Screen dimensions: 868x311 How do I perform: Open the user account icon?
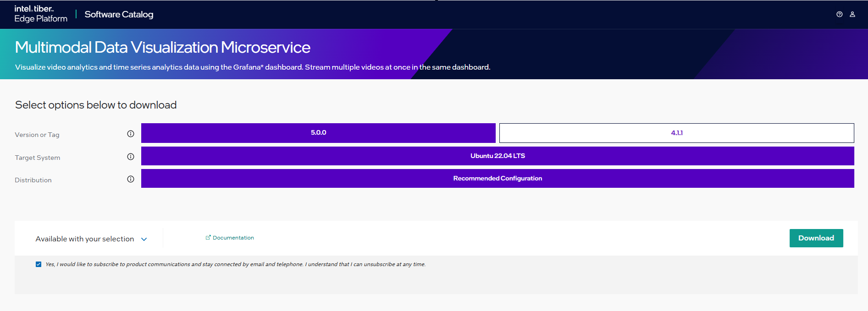852,14
